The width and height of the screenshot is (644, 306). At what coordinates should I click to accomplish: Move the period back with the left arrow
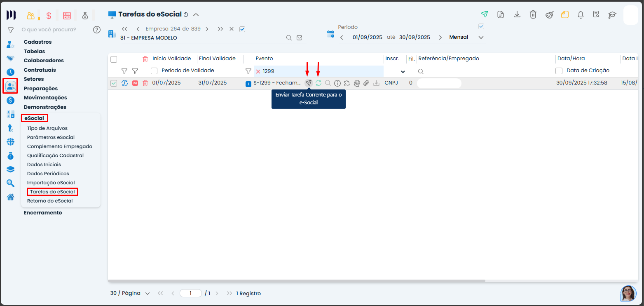[x=342, y=37]
